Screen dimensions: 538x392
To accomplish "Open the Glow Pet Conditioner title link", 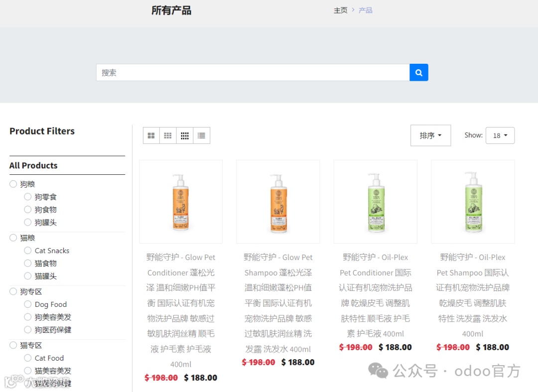I will [x=181, y=311].
